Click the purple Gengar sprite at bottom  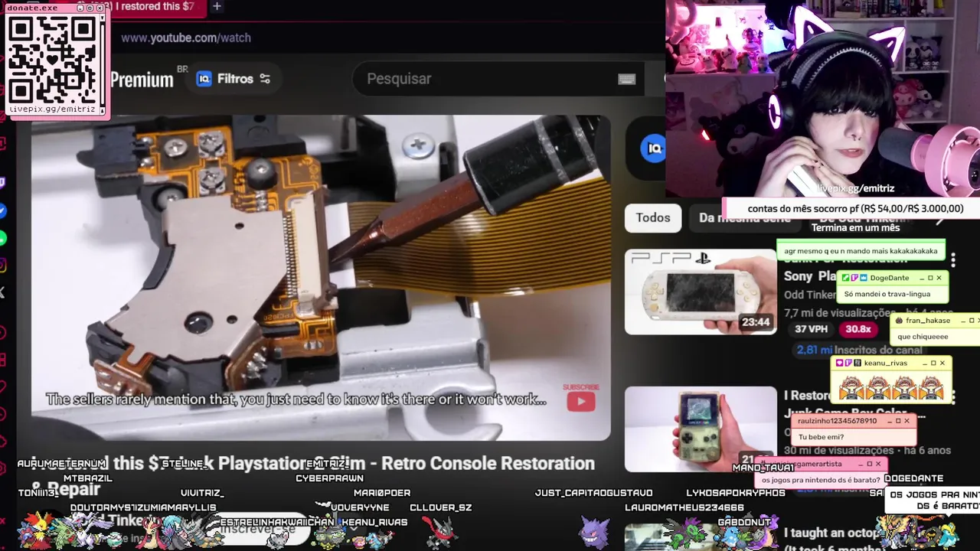(593, 531)
